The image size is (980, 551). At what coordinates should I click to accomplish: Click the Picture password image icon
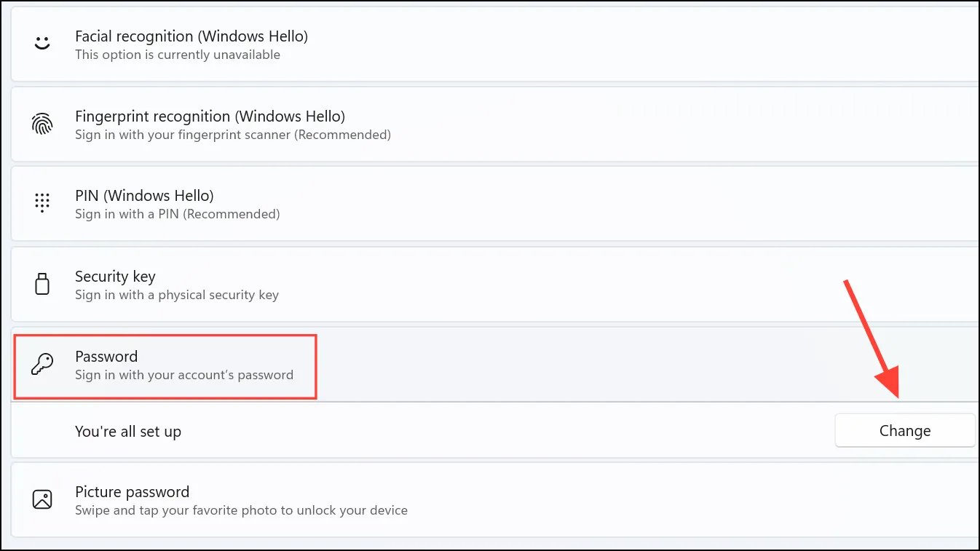coord(42,499)
